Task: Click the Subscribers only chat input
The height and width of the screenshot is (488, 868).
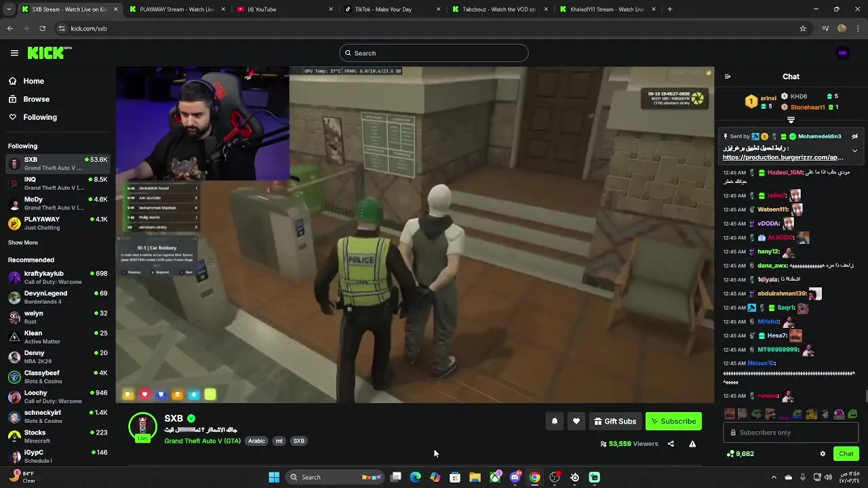Action: tap(791, 432)
